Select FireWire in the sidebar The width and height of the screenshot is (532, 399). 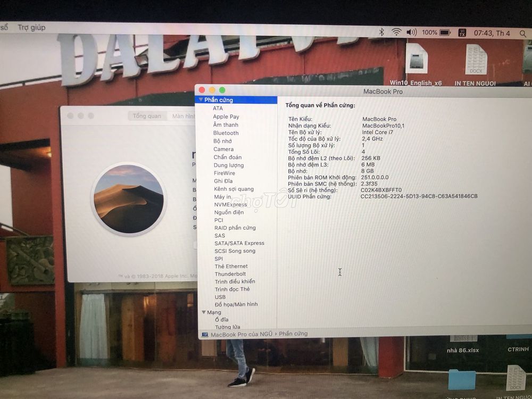coord(225,173)
